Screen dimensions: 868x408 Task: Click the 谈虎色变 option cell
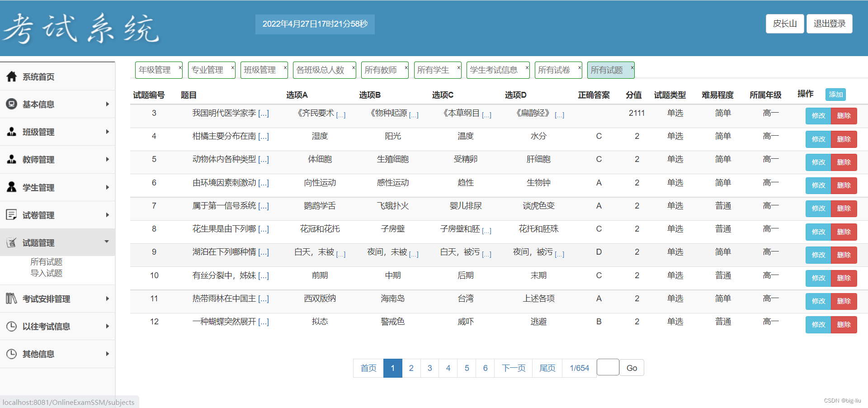pyautogui.click(x=538, y=206)
